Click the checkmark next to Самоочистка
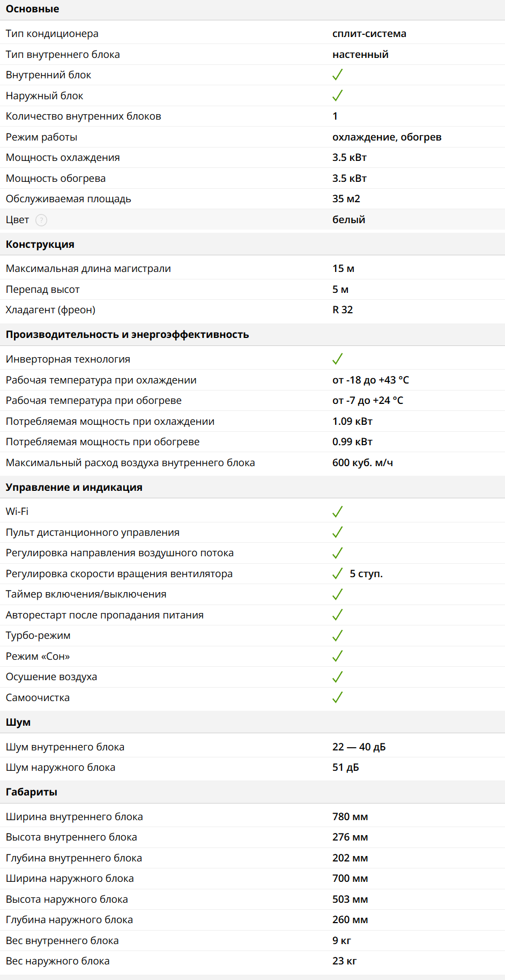Viewport: 505px width, 980px height. [337, 697]
